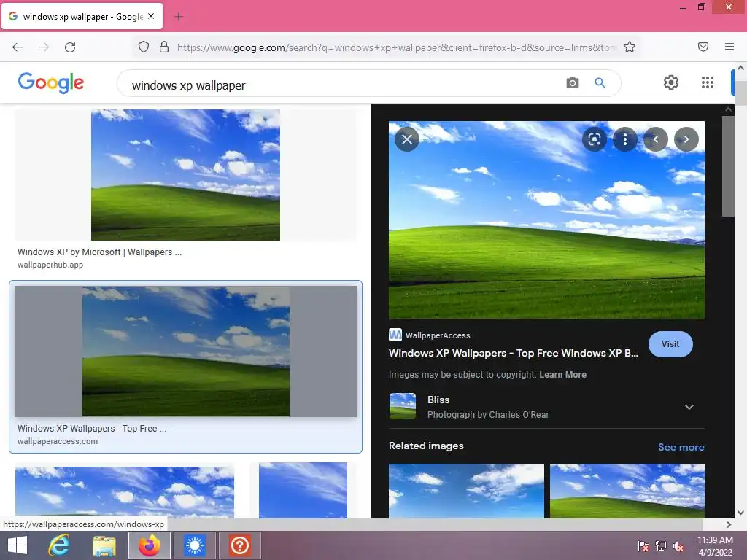Select the windows xp wallpaper Google tab
The height and width of the screenshot is (560, 747).
[x=82, y=16]
